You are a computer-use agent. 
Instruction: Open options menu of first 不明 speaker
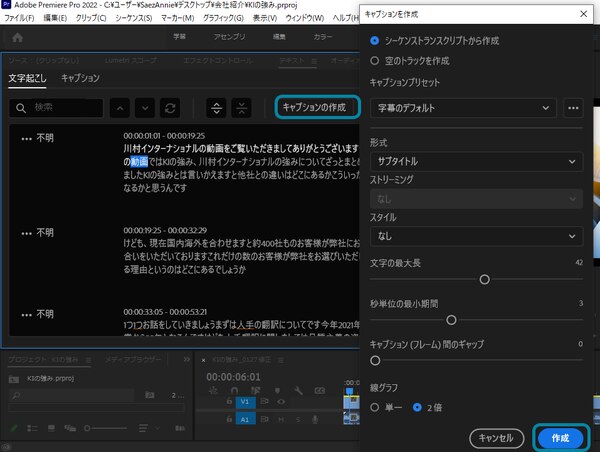tap(25, 137)
